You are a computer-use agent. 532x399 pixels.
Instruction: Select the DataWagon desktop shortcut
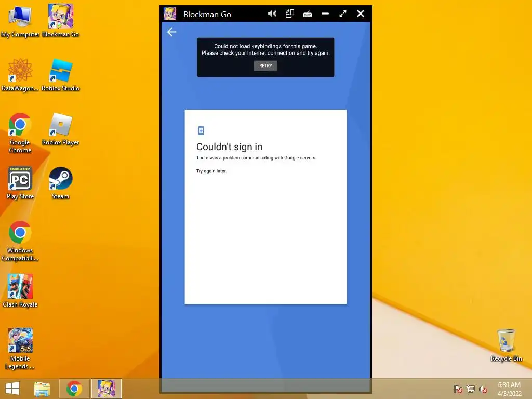(20, 75)
